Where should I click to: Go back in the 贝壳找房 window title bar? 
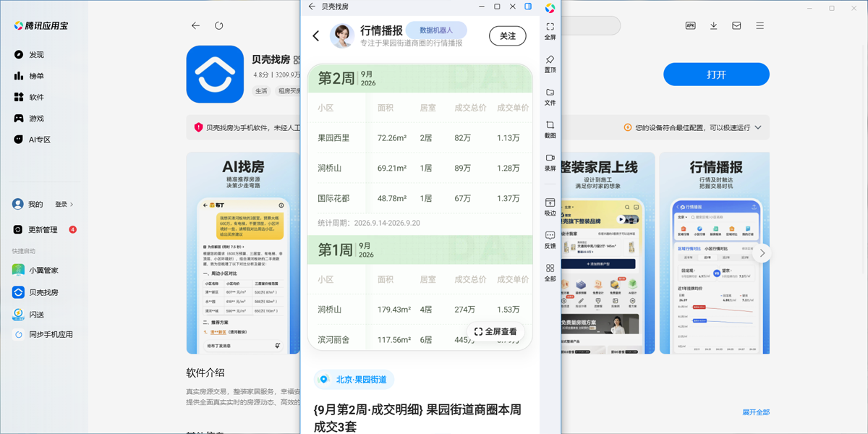coord(312,7)
